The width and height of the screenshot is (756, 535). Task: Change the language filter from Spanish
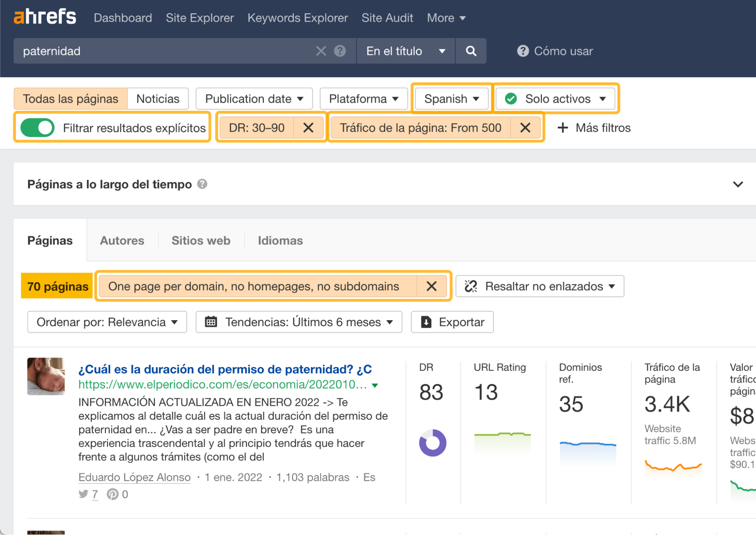click(x=451, y=99)
